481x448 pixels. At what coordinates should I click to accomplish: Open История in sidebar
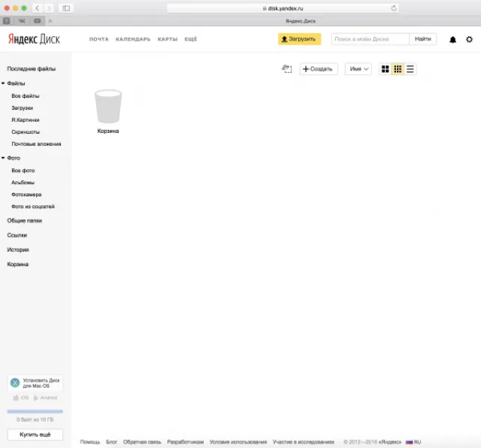click(x=18, y=250)
